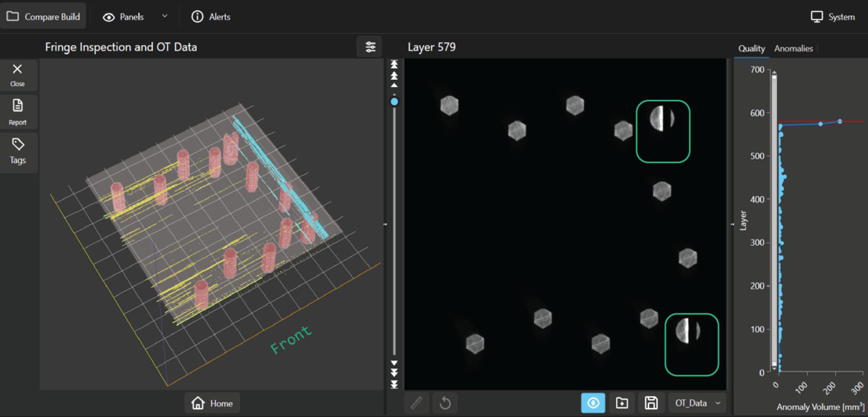Image resolution: width=868 pixels, height=417 pixels.
Task: Open the Alerts info panel
Action: [211, 17]
